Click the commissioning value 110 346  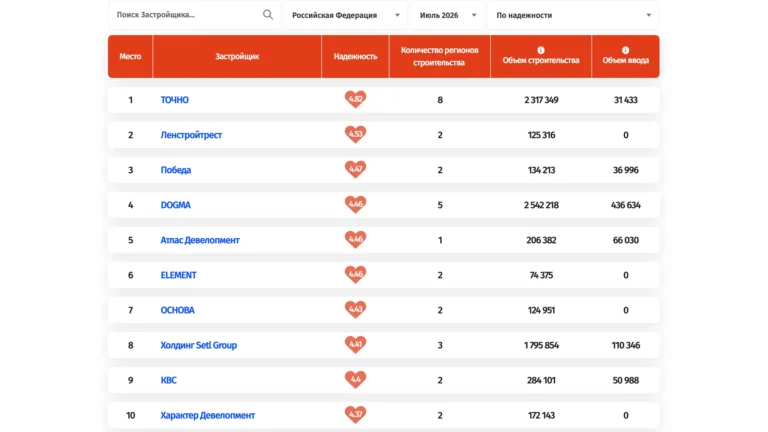pyautogui.click(x=625, y=345)
